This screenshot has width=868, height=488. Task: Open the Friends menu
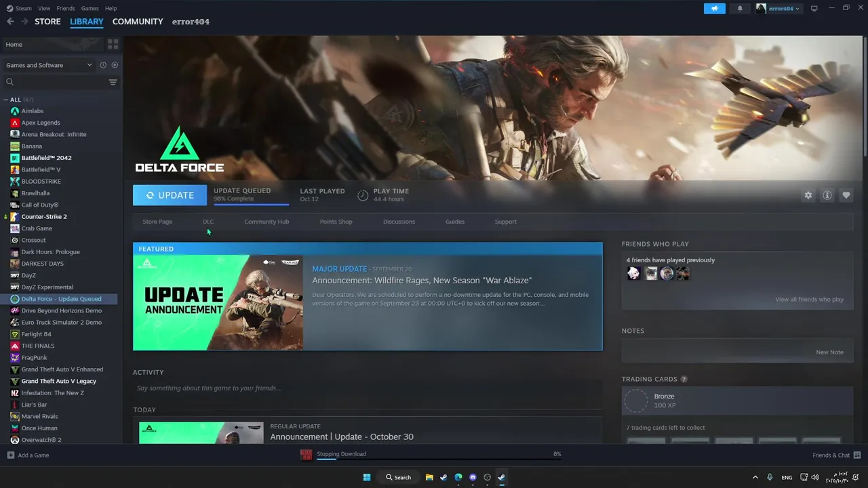[66, 8]
